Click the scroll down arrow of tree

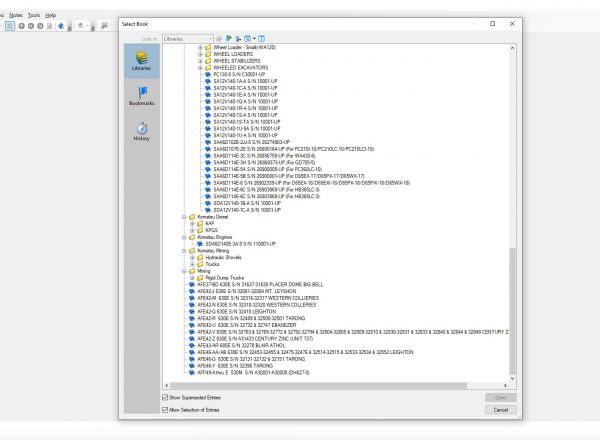(512, 378)
